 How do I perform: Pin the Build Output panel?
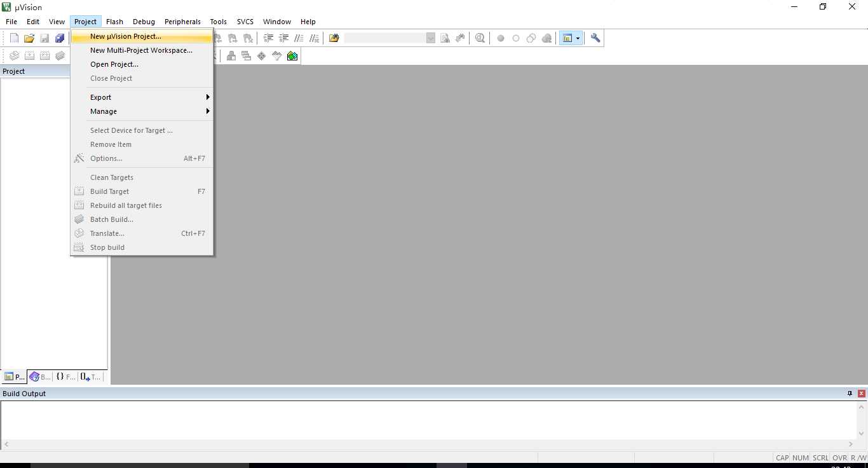coord(850,394)
